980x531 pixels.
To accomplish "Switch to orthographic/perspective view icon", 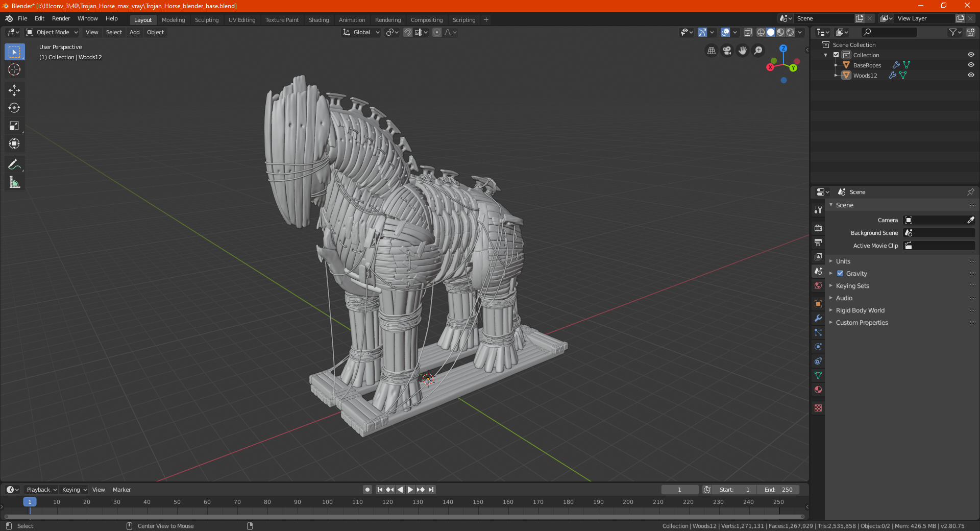I will tap(711, 51).
